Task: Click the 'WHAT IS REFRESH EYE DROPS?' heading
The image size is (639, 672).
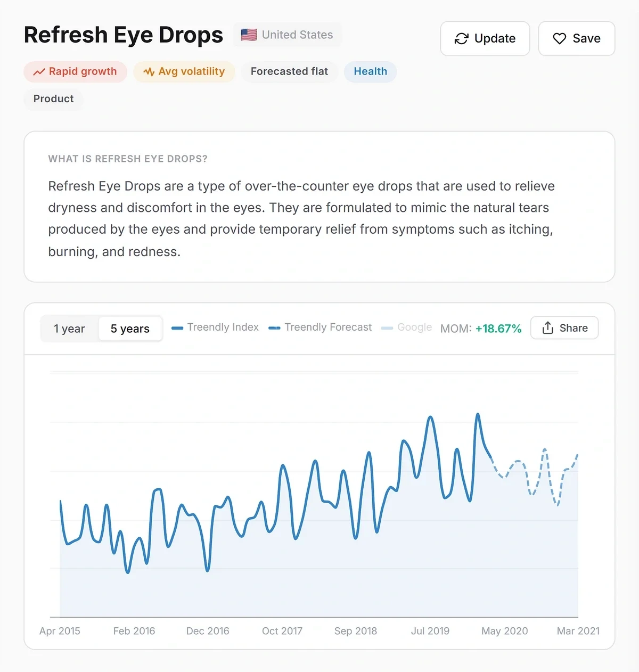Action: (x=128, y=159)
